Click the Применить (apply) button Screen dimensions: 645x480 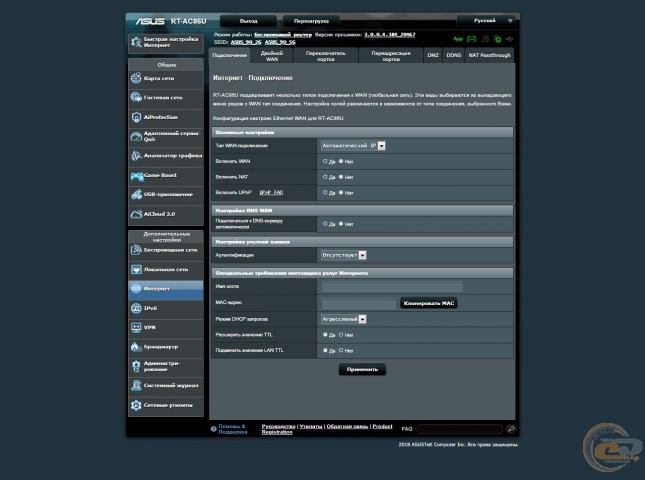click(x=362, y=370)
